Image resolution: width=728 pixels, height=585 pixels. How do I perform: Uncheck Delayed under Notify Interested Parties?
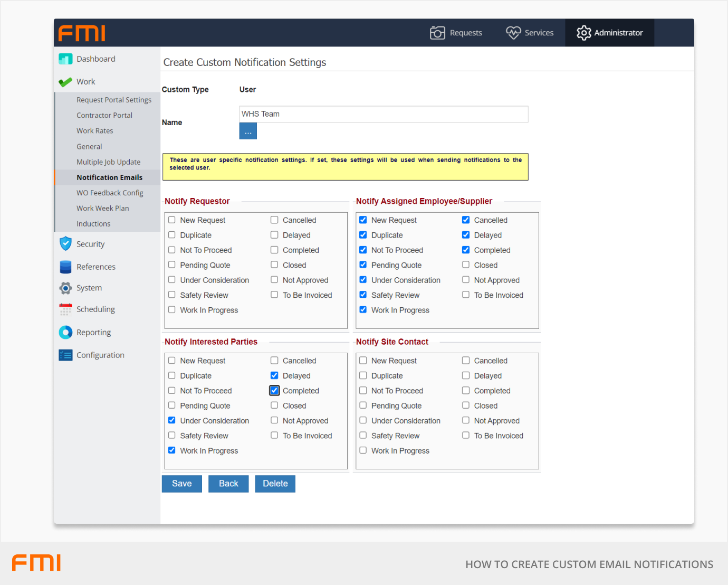coord(274,375)
